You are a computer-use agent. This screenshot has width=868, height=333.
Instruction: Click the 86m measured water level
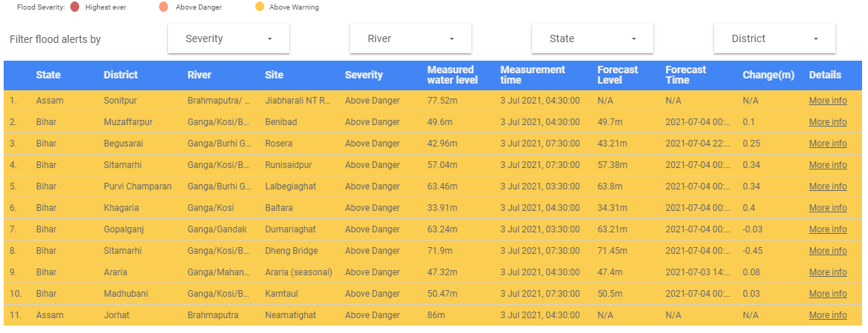436,315
